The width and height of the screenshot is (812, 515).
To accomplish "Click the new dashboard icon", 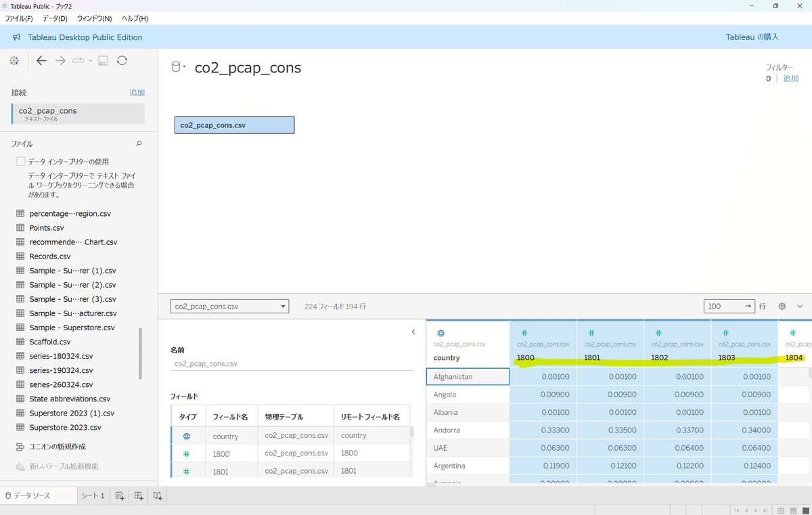I will click(139, 496).
